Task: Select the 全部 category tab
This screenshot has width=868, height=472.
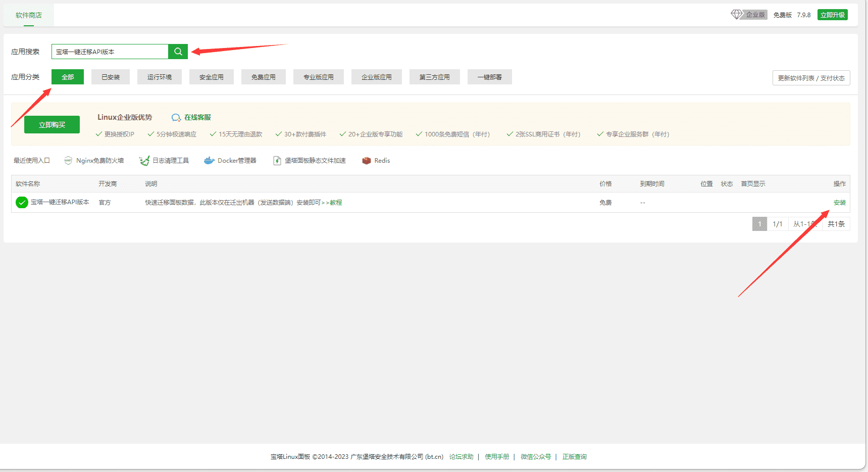Action: click(x=68, y=77)
